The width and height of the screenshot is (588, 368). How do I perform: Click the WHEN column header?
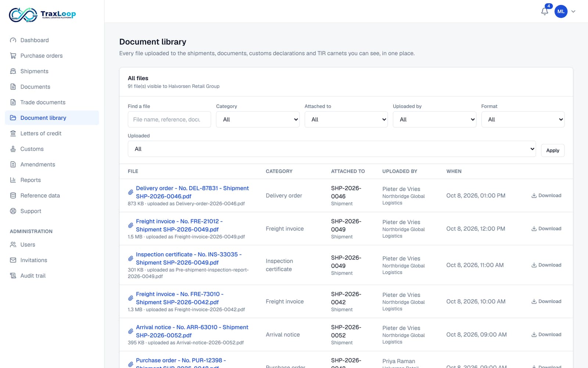click(454, 171)
